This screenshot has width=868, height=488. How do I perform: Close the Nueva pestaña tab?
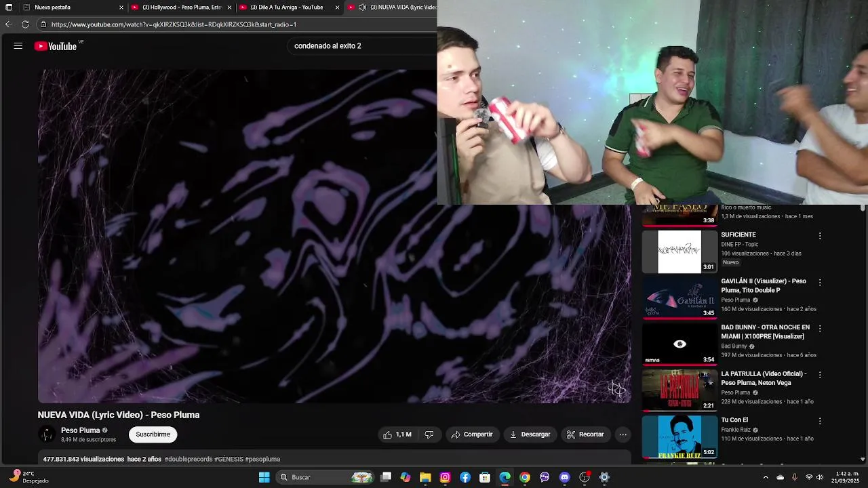tap(121, 7)
